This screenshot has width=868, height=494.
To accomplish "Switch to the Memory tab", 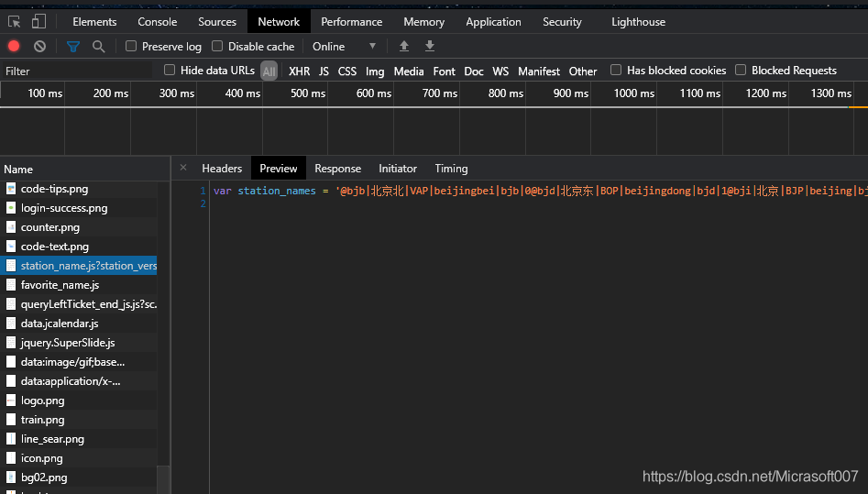I will click(x=424, y=22).
